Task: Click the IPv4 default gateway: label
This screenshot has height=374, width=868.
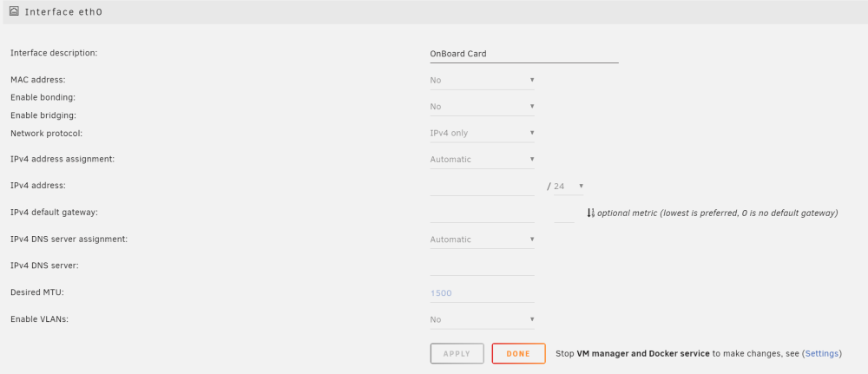Action: tap(54, 213)
